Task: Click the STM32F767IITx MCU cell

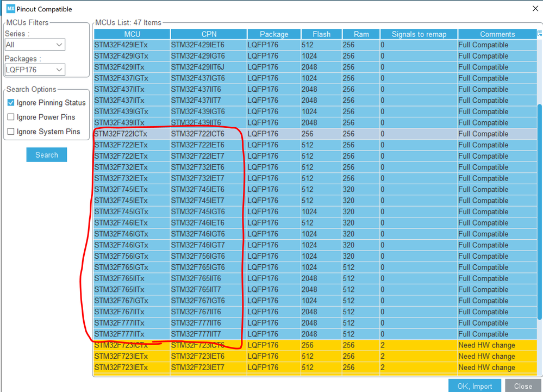Action: tap(132, 312)
